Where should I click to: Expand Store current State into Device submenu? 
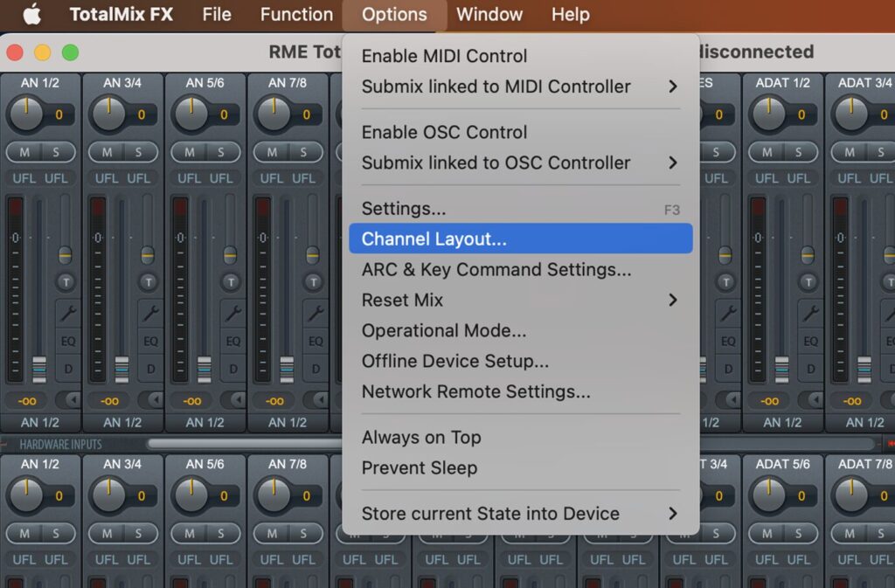[490, 514]
